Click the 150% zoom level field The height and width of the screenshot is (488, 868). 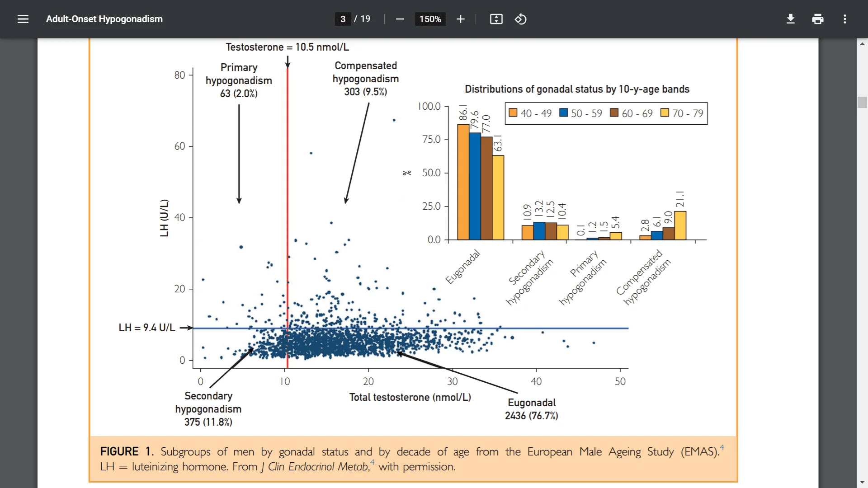coord(430,19)
